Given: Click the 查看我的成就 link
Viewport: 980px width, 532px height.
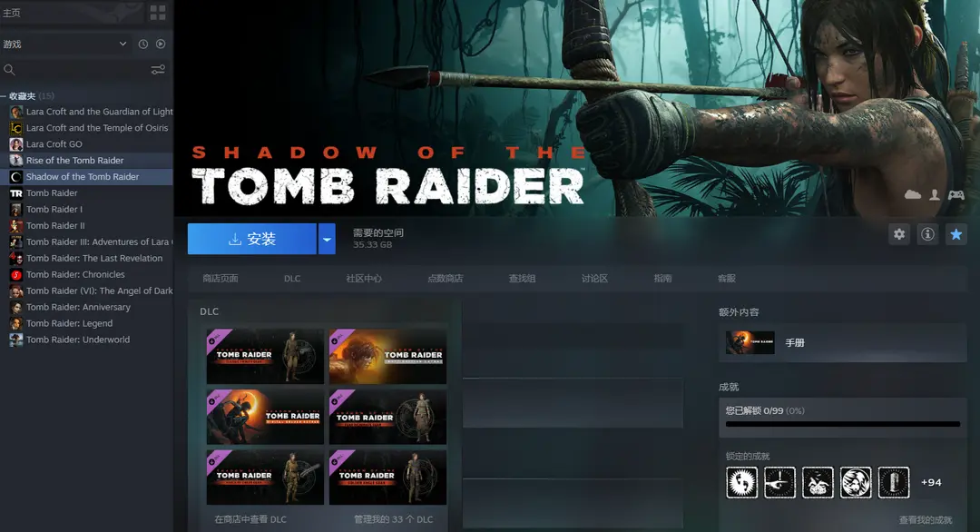Looking at the screenshot, I should tap(926, 520).
